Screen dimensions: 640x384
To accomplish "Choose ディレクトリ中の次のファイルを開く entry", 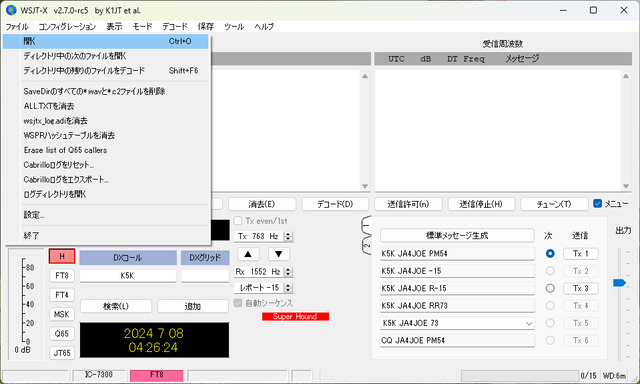I will point(106,56).
